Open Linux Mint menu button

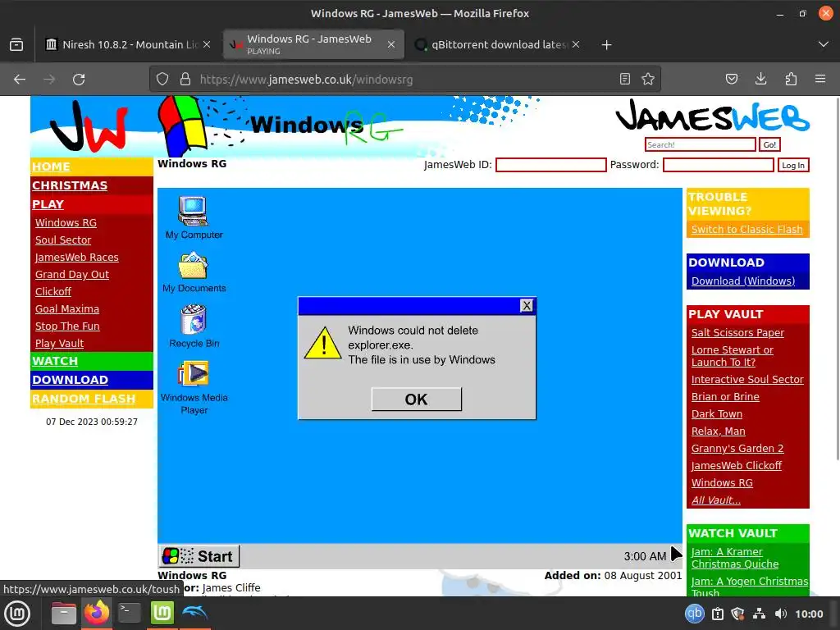[17, 614]
